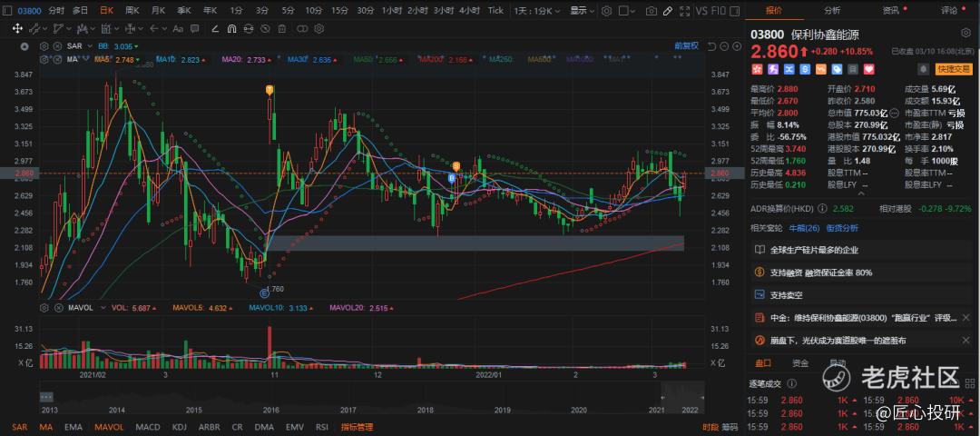This screenshot has height=436, width=980.
Task: Click the T marker on the chart
Action: click(x=269, y=90)
